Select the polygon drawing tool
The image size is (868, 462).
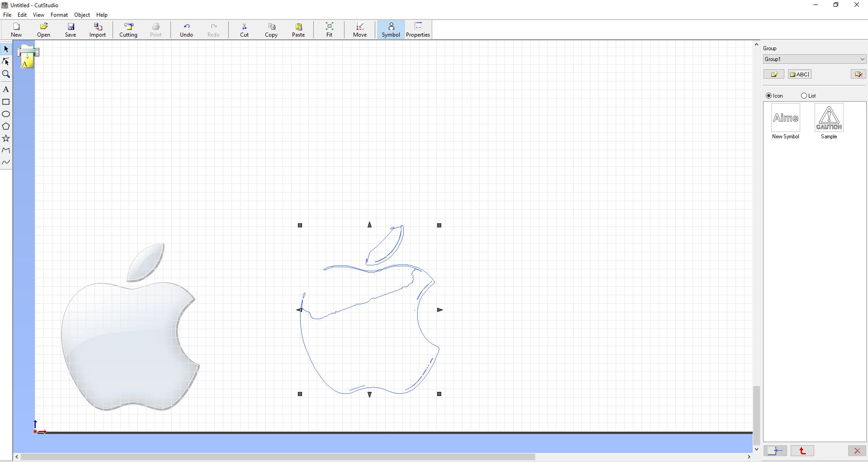(x=6, y=126)
